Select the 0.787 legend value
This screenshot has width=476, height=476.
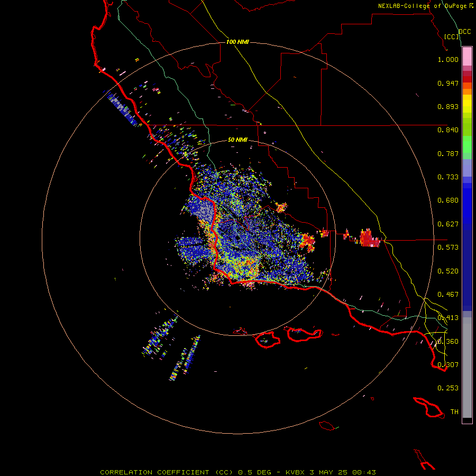click(x=448, y=153)
